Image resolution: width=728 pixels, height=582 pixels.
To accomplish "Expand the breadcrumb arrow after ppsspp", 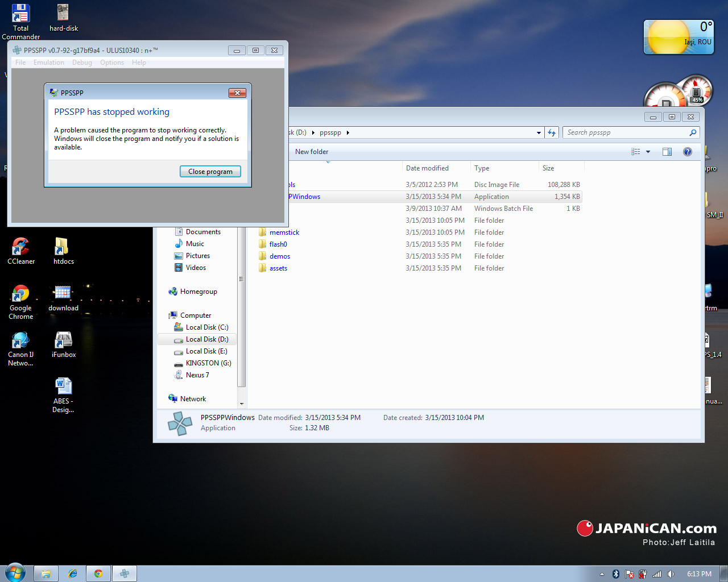I will click(348, 133).
